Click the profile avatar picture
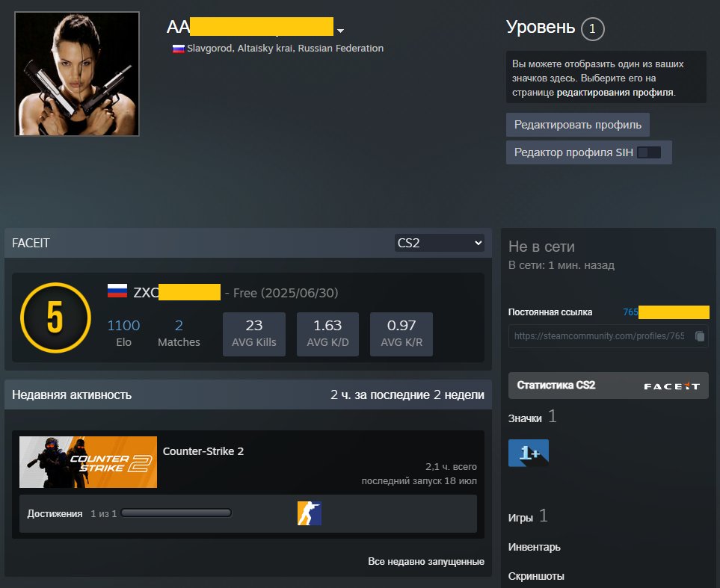 point(77,74)
